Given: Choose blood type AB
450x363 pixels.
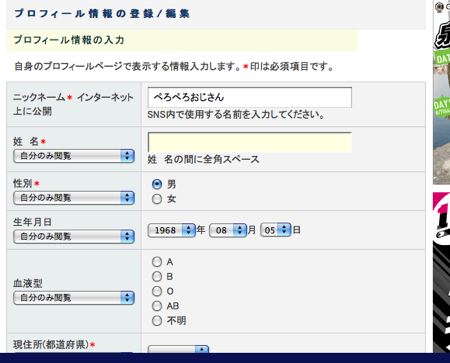Looking at the screenshot, I should coord(157,306).
